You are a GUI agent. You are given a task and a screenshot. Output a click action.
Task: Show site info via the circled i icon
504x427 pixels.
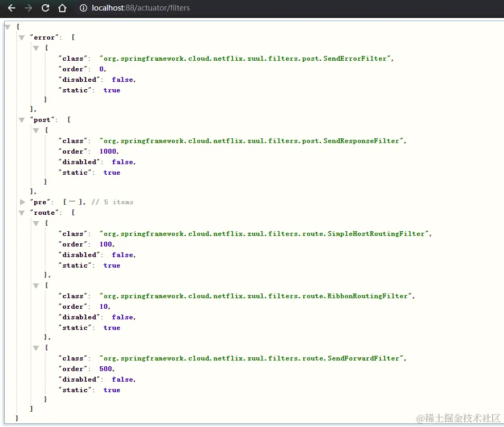tap(83, 8)
